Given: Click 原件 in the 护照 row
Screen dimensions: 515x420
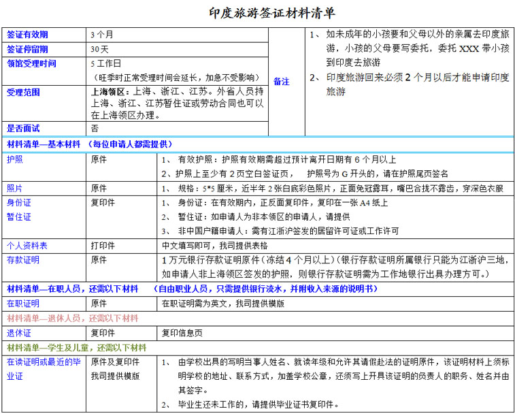Looking at the screenshot, I should point(99,159).
